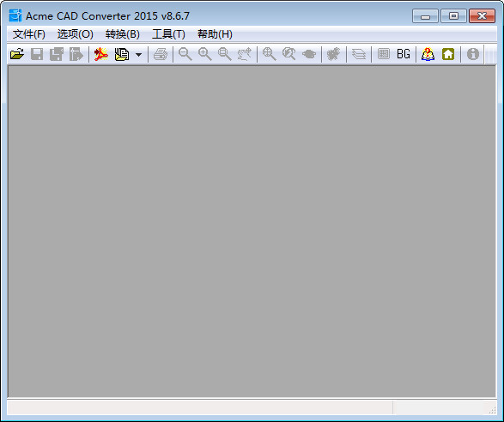Image resolution: width=504 pixels, height=422 pixels.
Task: Click the Print icon in toolbar
Action: pyautogui.click(x=161, y=54)
